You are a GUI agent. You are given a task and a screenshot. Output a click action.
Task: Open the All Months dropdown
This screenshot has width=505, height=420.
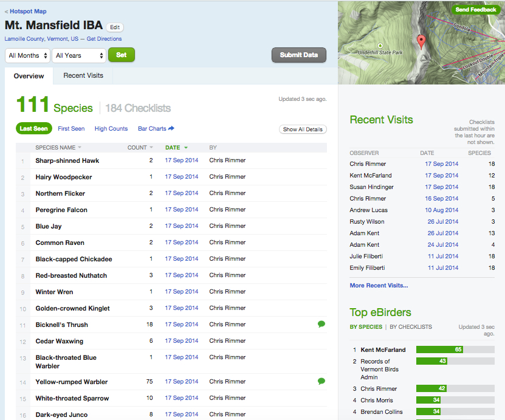(x=27, y=55)
